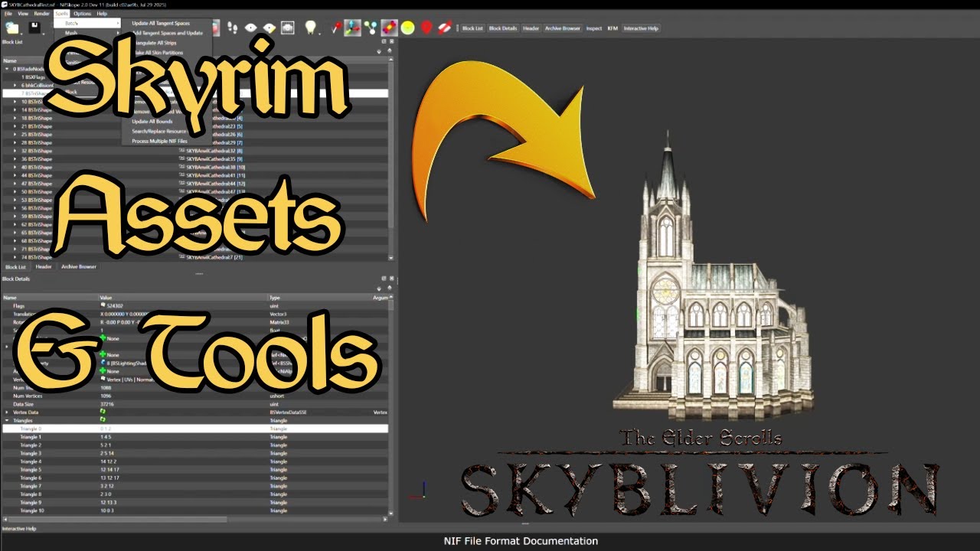Click the footsteps walk mode icon
Image resolution: width=980 pixels, height=551 pixels.
tap(232, 28)
